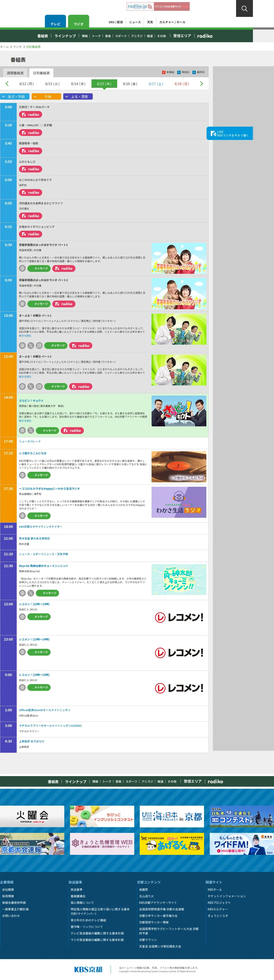The width and height of the screenshot is (274, 980).
Task: Open KBS京都エキサイティングナイター link at 18:00
Action: pos(41,527)
